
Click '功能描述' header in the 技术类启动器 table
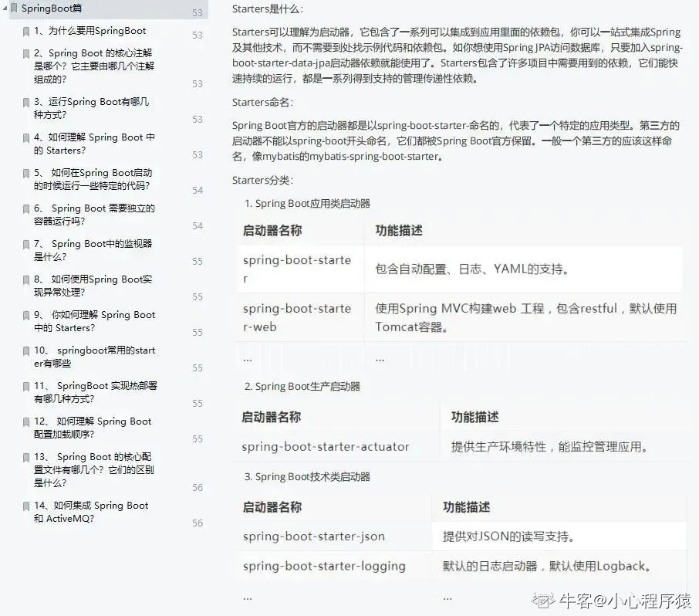[466, 507]
